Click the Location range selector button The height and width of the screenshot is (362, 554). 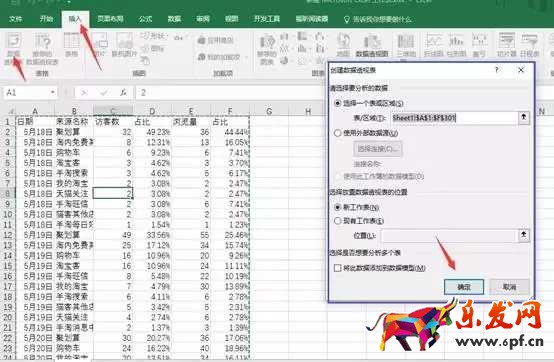click(524, 235)
